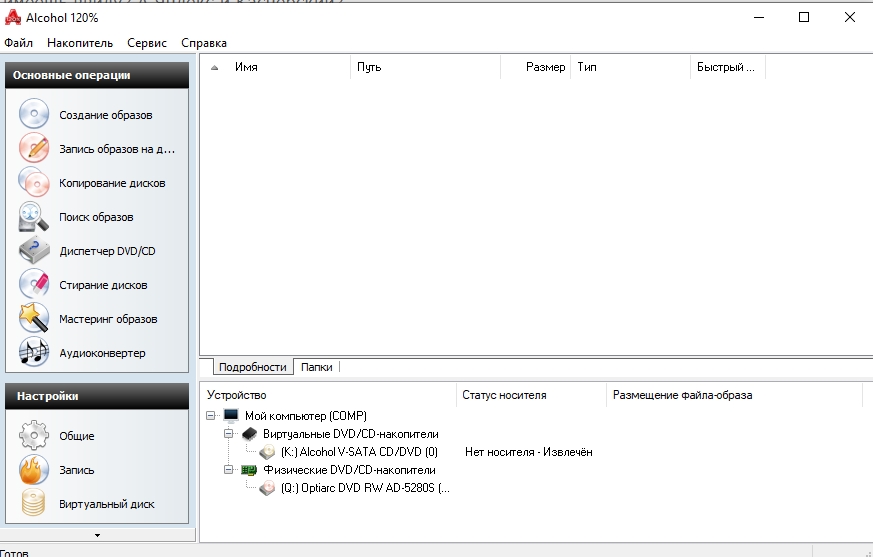Select Физические DVD/CD-накопители tree item
Screen dimensions: 873x557
point(349,470)
